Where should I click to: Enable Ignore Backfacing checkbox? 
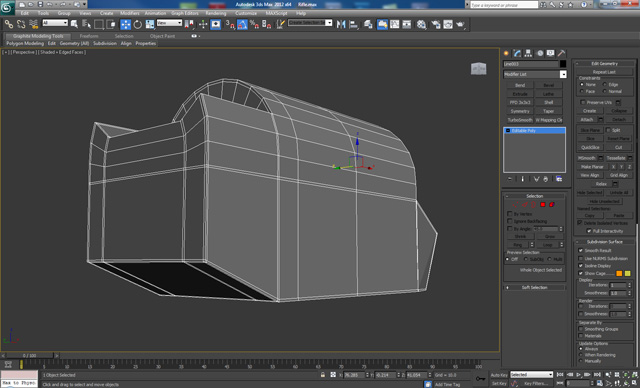pyautogui.click(x=509, y=221)
